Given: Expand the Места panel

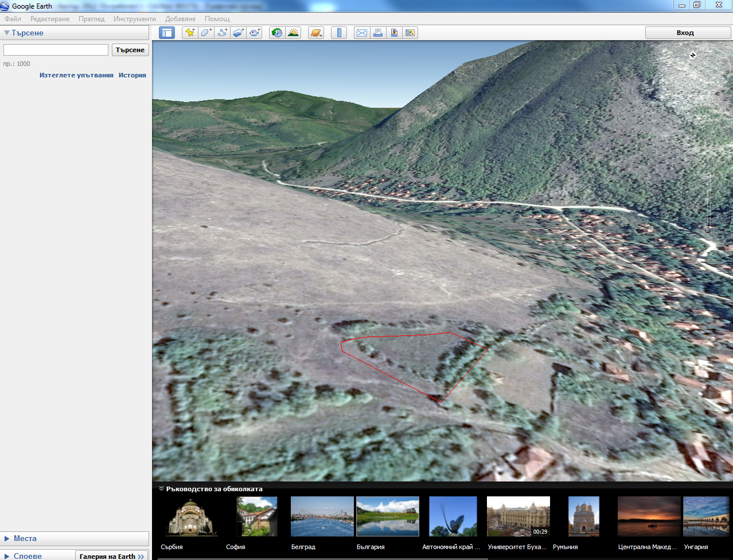Looking at the screenshot, I should [25, 538].
